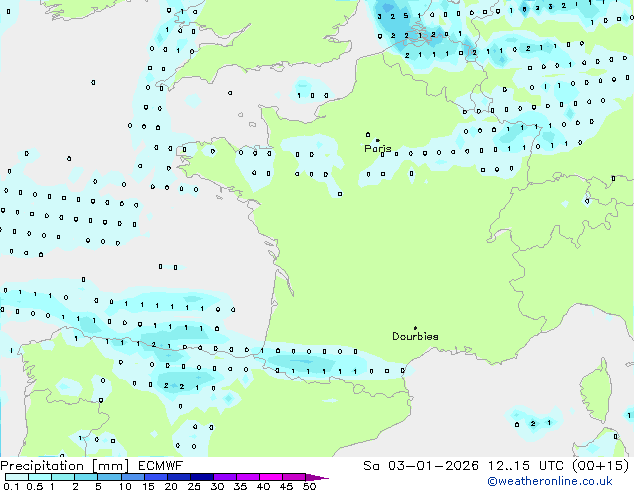
Task: Select the legend swatch between 0.5 and 1
Action: pos(40,477)
